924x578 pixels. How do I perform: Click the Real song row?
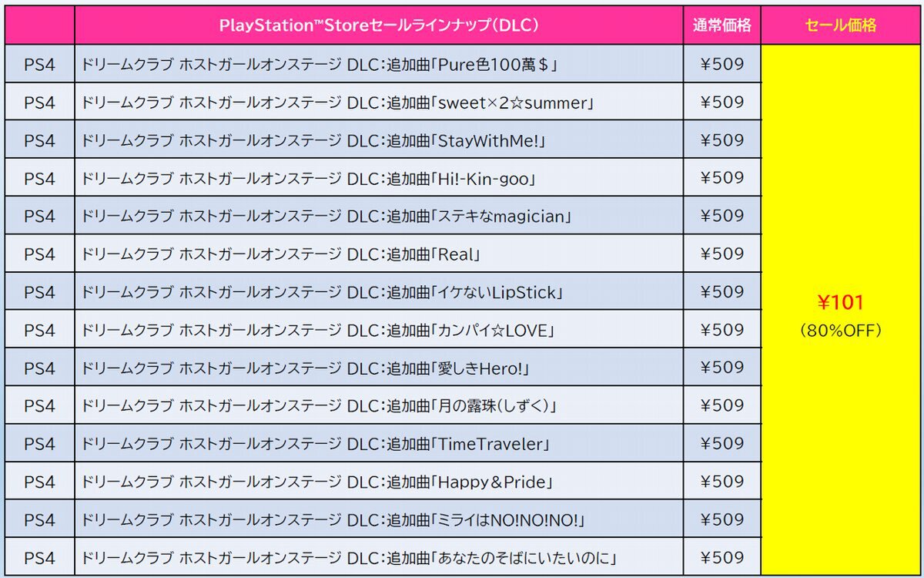point(281,254)
